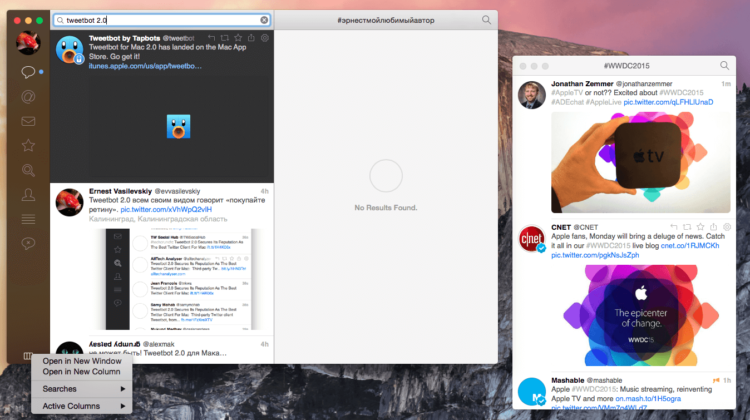Open the Apple TV photo thumbnail
The image size is (750, 420).
tap(640, 162)
